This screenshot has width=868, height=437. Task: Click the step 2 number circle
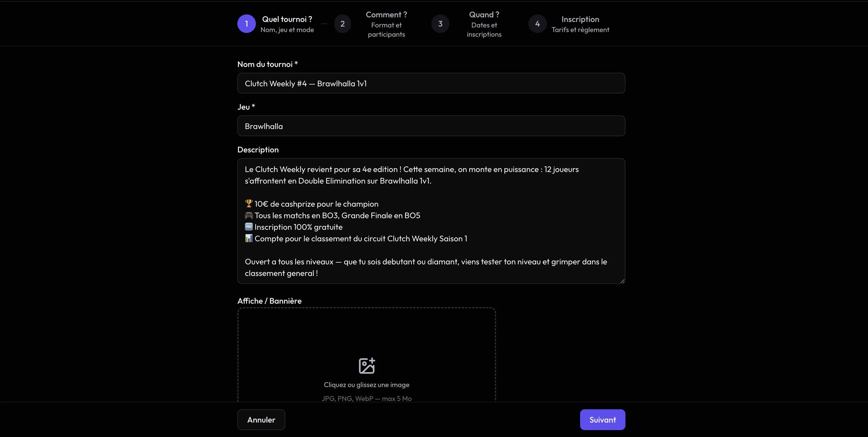coord(342,24)
